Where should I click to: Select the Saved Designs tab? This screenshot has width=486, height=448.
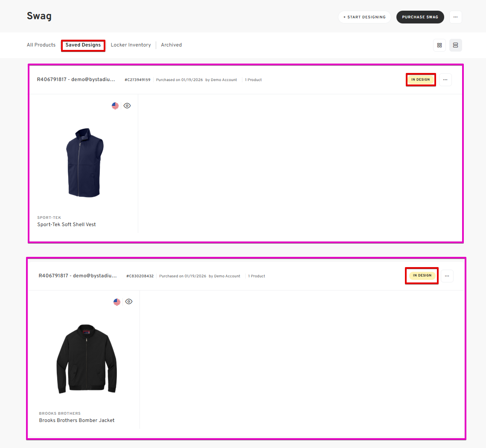point(83,45)
